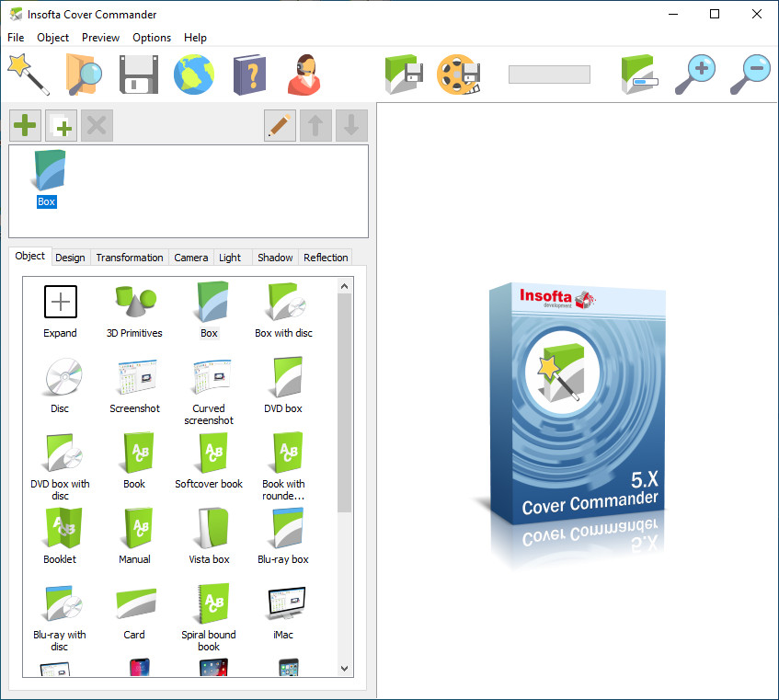
Task: Save animation with film reel icon
Action: (x=458, y=75)
